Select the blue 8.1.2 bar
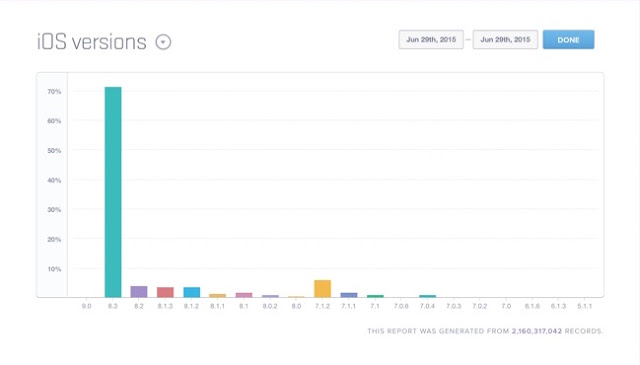Image resolution: width=640 pixels, height=365 pixels. pyautogui.click(x=191, y=292)
